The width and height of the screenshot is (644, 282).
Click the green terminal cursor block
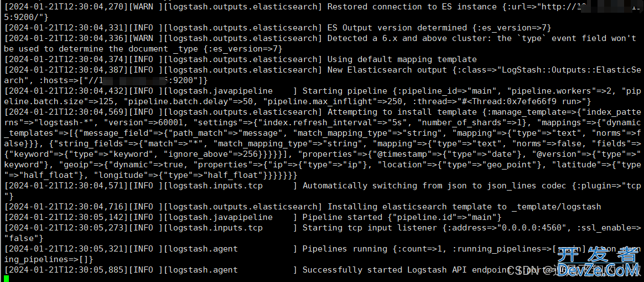[x=6, y=279]
